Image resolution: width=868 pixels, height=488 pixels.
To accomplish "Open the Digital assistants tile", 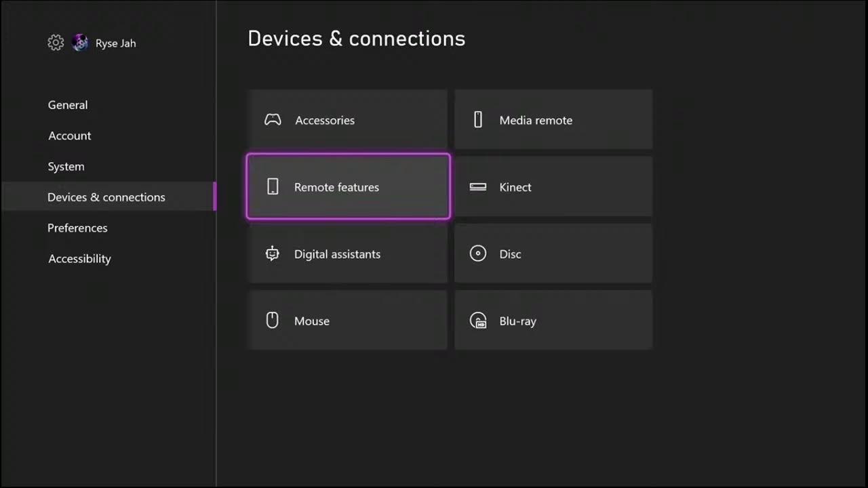I will 348,254.
